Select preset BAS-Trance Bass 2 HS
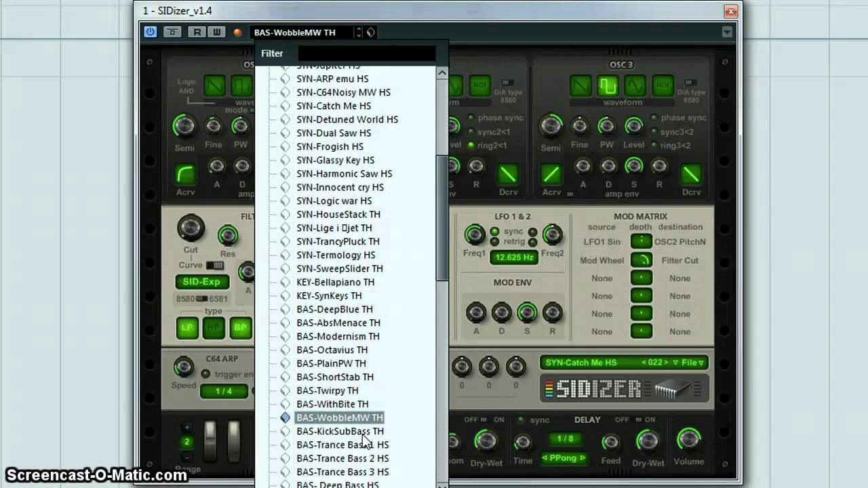Image resolution: width=868 pixels, height=488 pixels. [342, 458]
